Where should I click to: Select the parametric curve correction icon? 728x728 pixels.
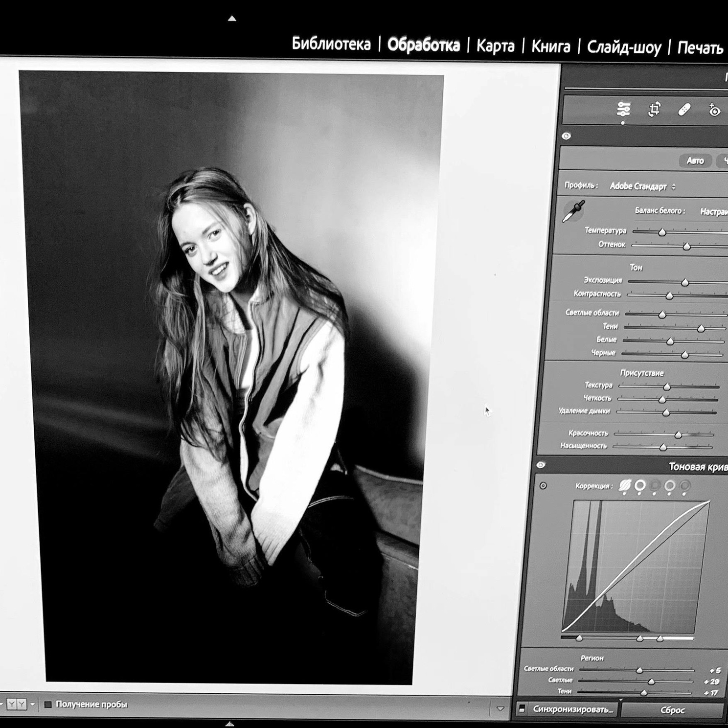tap(625, 485)
